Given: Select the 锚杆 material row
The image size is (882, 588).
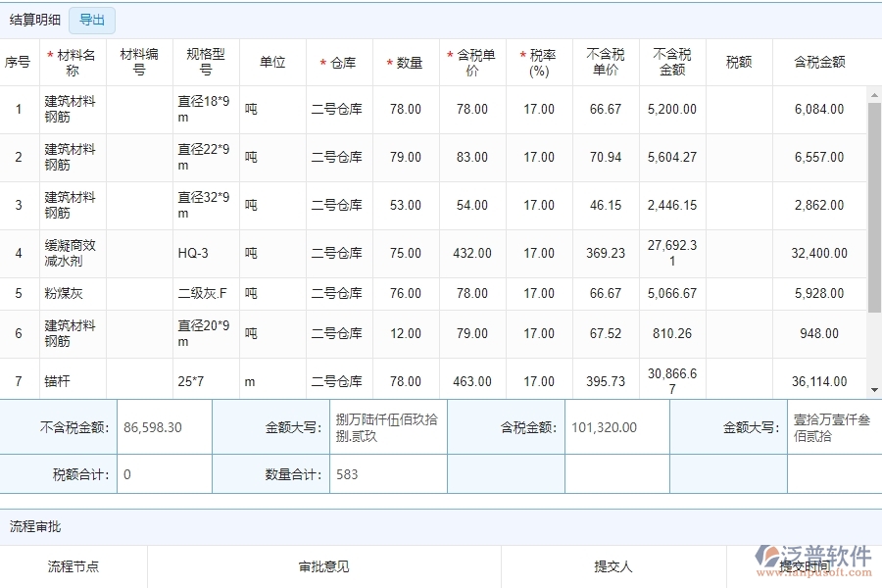Looking at the screenshot, I should 71,381.
